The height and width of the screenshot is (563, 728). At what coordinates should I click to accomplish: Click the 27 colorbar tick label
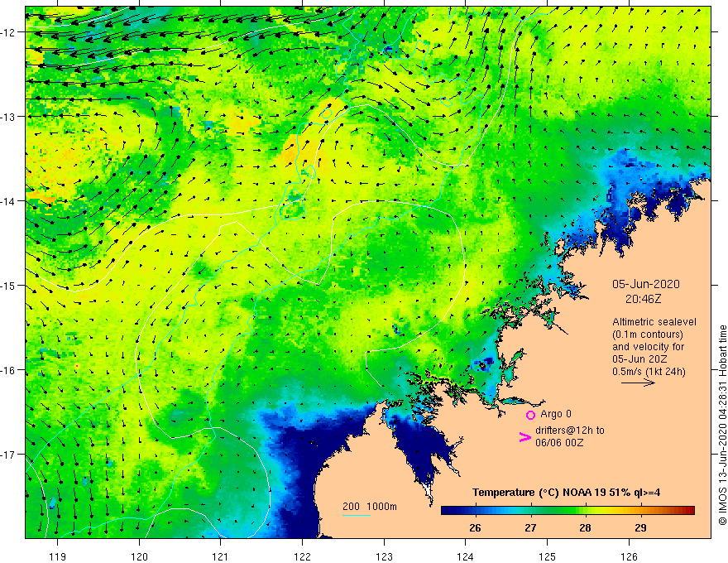(530, 527)
